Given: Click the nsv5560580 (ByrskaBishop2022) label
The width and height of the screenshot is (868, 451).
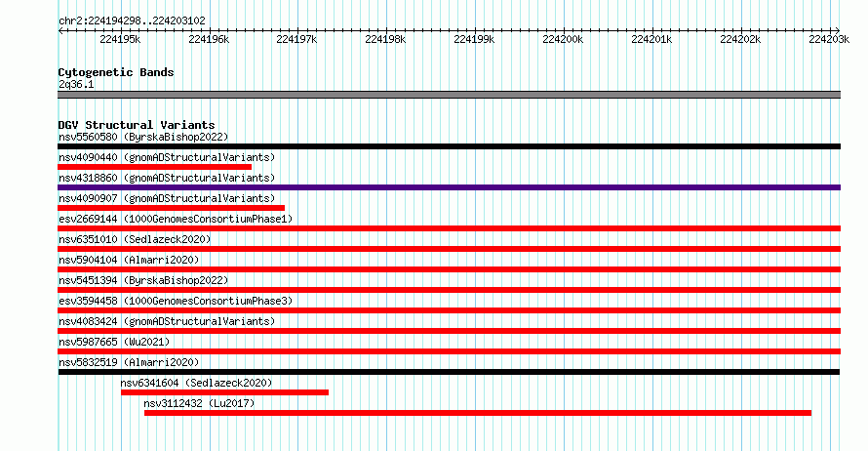Looking at the screenshot, I should [143, 137].
